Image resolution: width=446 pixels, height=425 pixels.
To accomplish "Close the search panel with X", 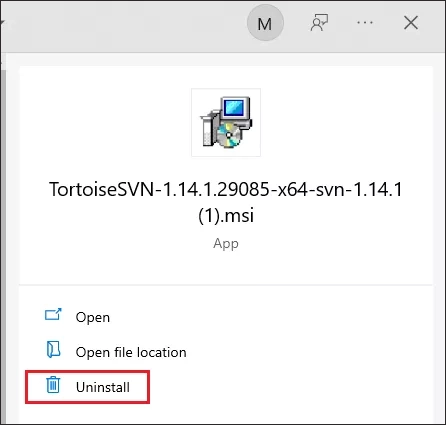I will click(x=411, y=23).
